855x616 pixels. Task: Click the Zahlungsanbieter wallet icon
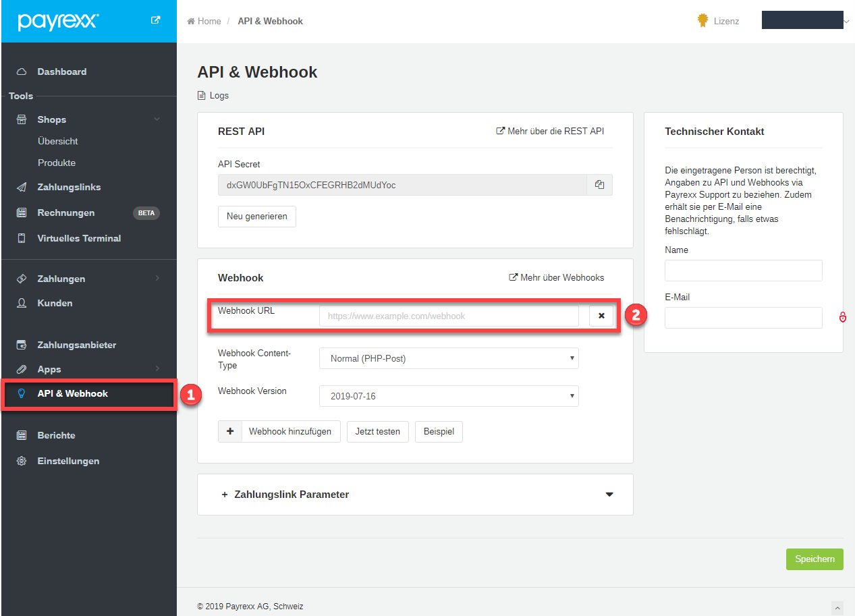[x=22, y=345]
